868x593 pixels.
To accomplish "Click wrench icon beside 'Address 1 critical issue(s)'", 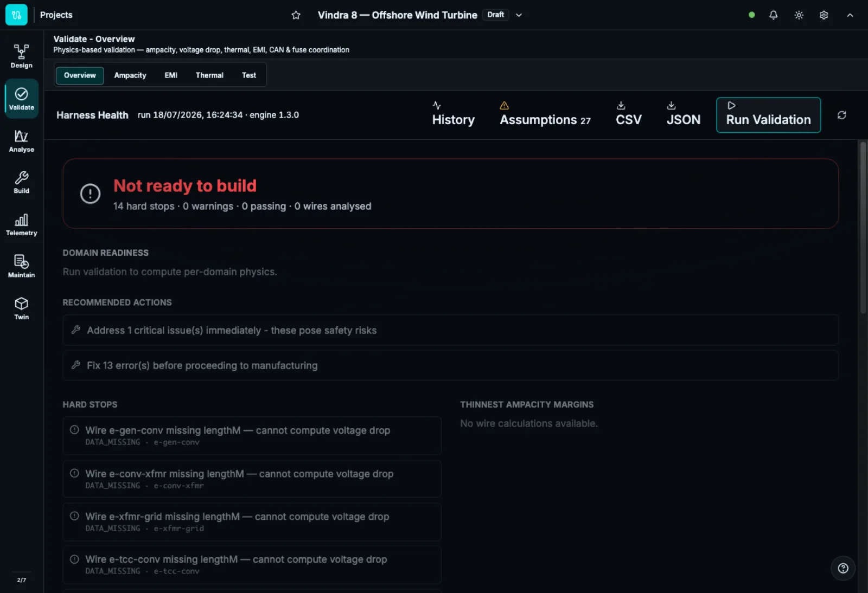I will [76, 330].
